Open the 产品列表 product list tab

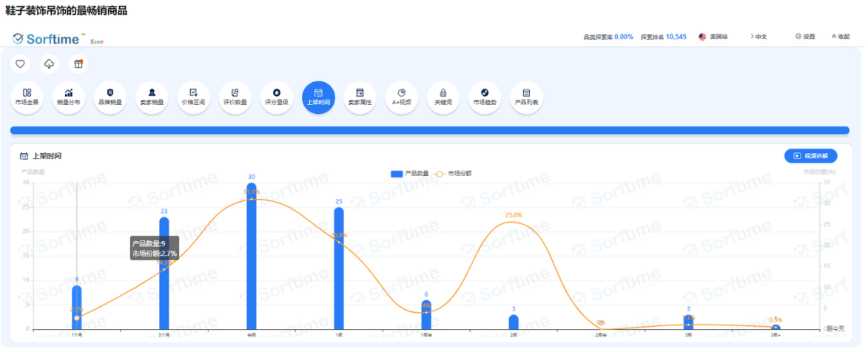pyautogui.click(x=526, y=98)
